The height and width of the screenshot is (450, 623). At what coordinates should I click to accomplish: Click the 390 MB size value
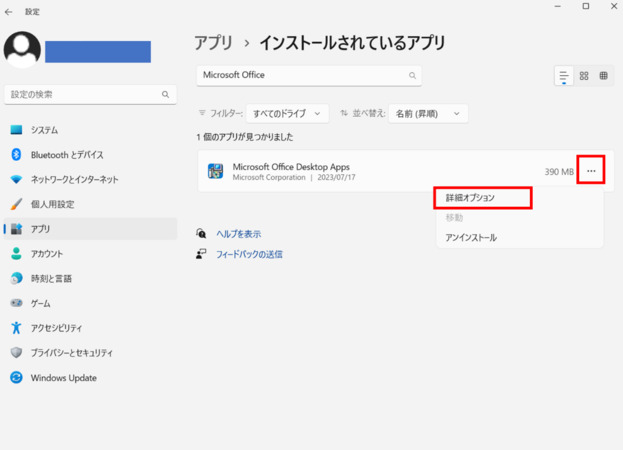click(559, 172)
